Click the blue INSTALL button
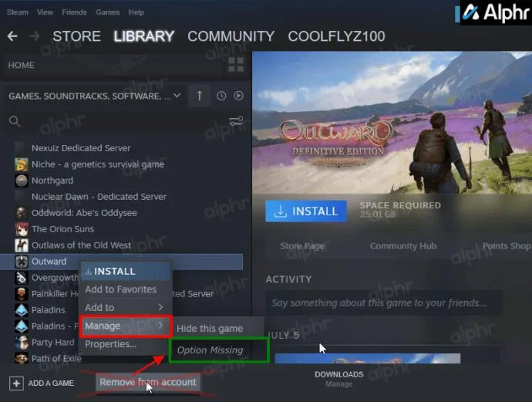532x402 pixels. [x=306, y=211]
